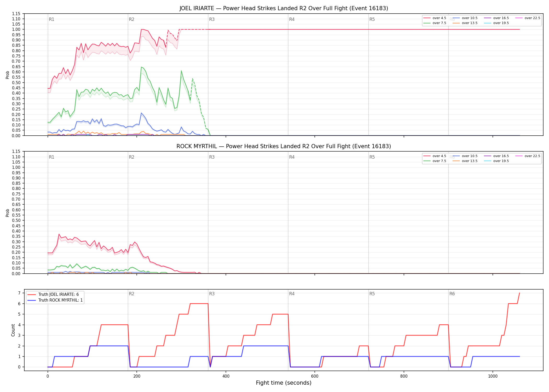This screenshot has width=549, height=392.
Task: Click the x-axis tick label 400
Action: pyautogui.click(x=226, y=376)
